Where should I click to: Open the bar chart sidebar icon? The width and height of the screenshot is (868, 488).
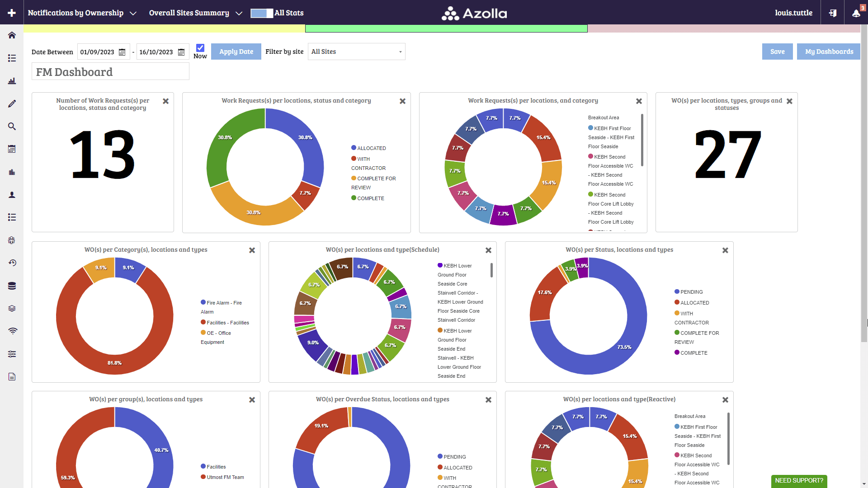click(12, 81)
